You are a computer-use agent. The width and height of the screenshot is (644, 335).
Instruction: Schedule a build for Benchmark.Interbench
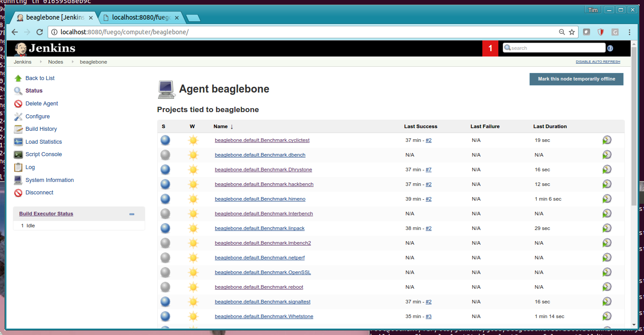pos(607,214)
